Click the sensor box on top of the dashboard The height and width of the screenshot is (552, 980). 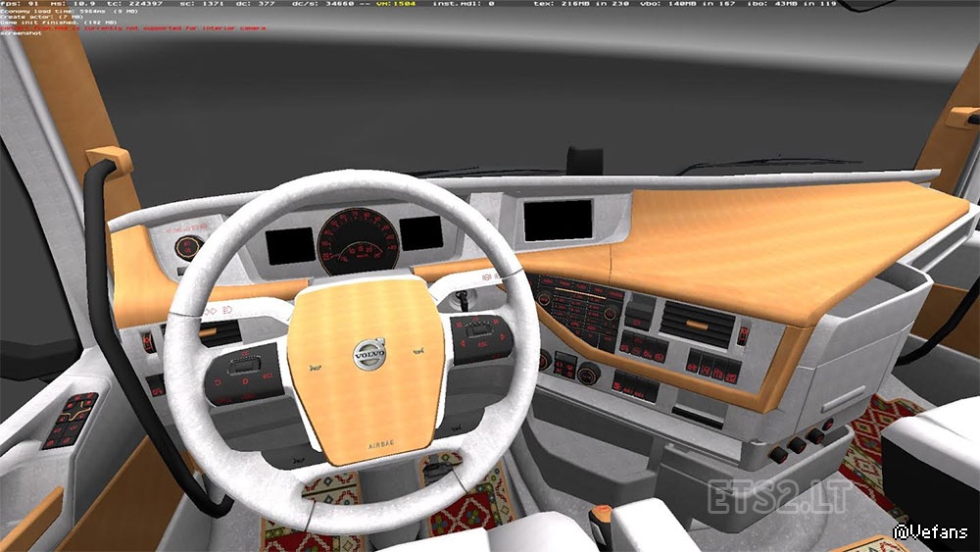point(584,161)
